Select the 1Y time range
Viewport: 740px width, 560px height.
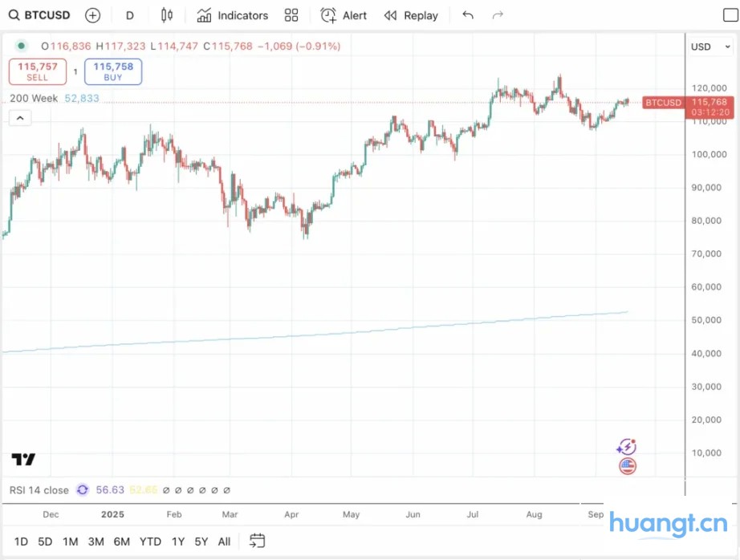coord(177,542)
